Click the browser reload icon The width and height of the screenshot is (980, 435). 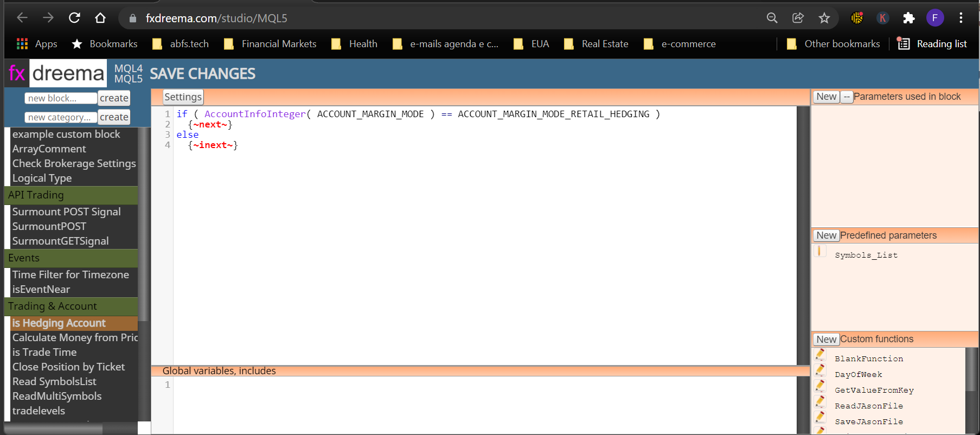click(x=74, y=18)
